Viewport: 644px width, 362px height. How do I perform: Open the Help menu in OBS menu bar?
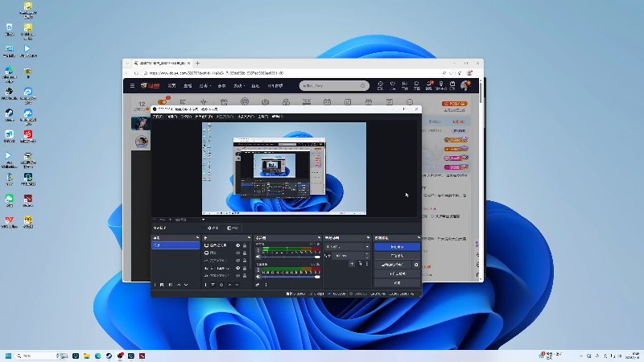point(277,117)
